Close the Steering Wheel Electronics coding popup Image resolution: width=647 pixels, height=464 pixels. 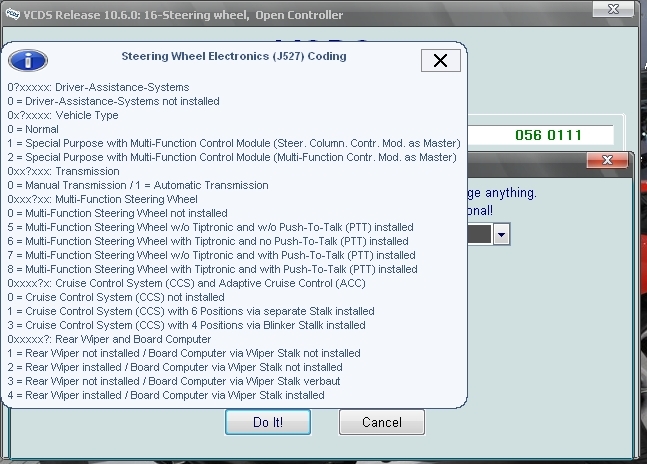tap(441, 61)
